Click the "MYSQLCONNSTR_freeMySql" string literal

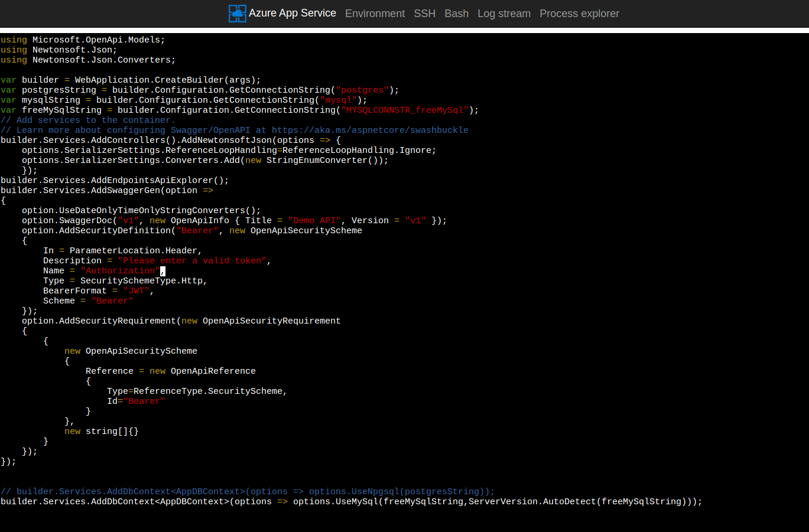click(405, 110)
